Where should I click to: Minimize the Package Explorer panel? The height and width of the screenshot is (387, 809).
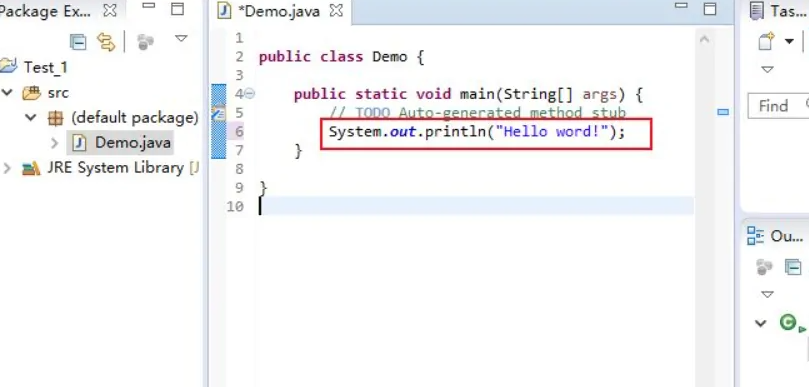pos(149,6)
